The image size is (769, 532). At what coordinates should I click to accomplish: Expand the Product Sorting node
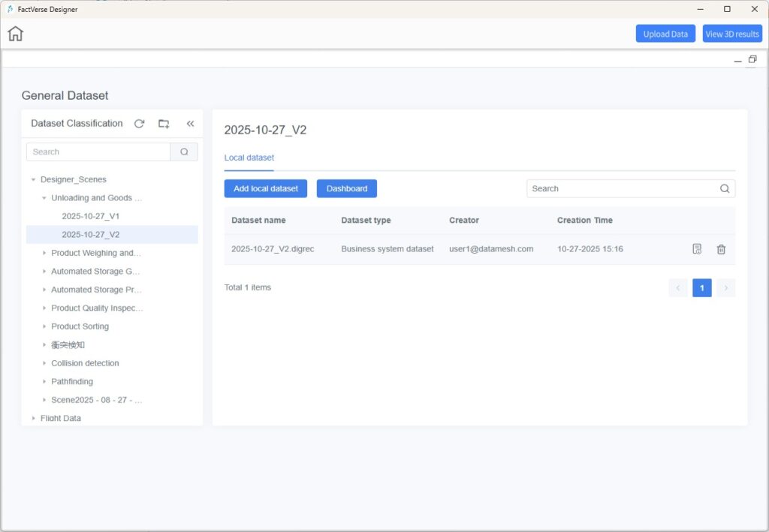(44, 327)
